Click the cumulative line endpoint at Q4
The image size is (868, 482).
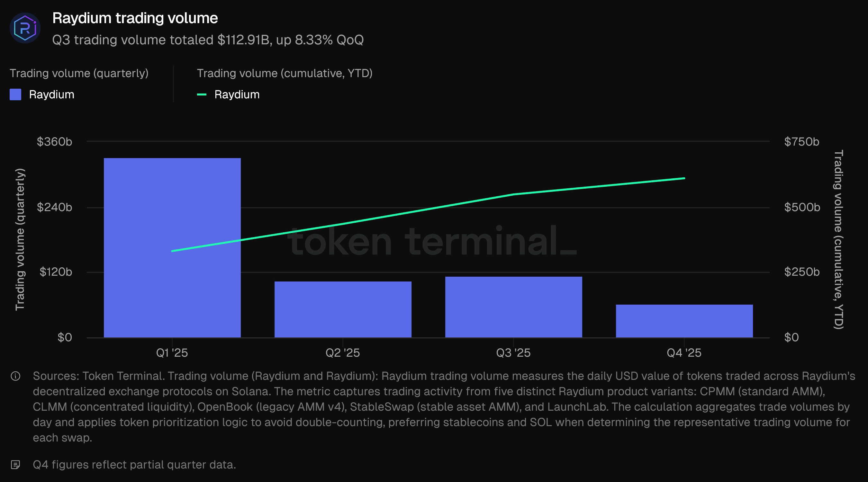[x=684, y=178]
